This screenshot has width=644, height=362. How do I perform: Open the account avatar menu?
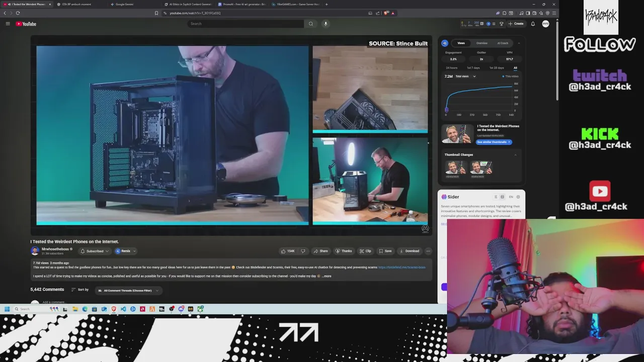click(x=545, y=24)
